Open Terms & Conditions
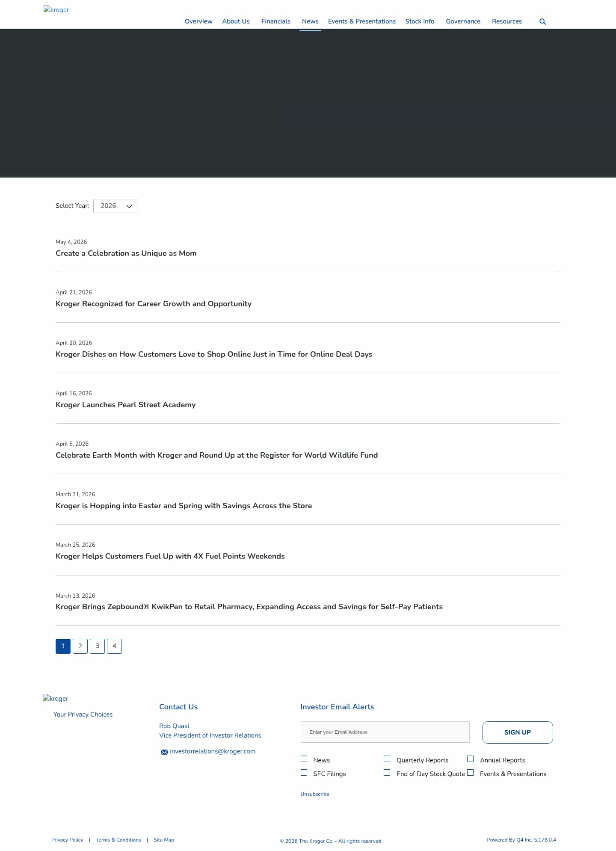Image resolution: width=616 pixels, height=851 pixels. (118, 840)
